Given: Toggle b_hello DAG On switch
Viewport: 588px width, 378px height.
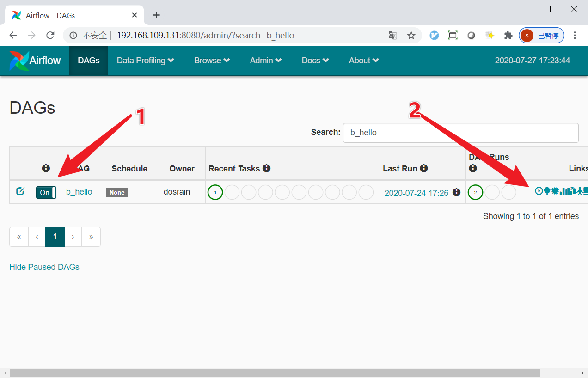Looking at the screenshot, I should pos(46,193).
